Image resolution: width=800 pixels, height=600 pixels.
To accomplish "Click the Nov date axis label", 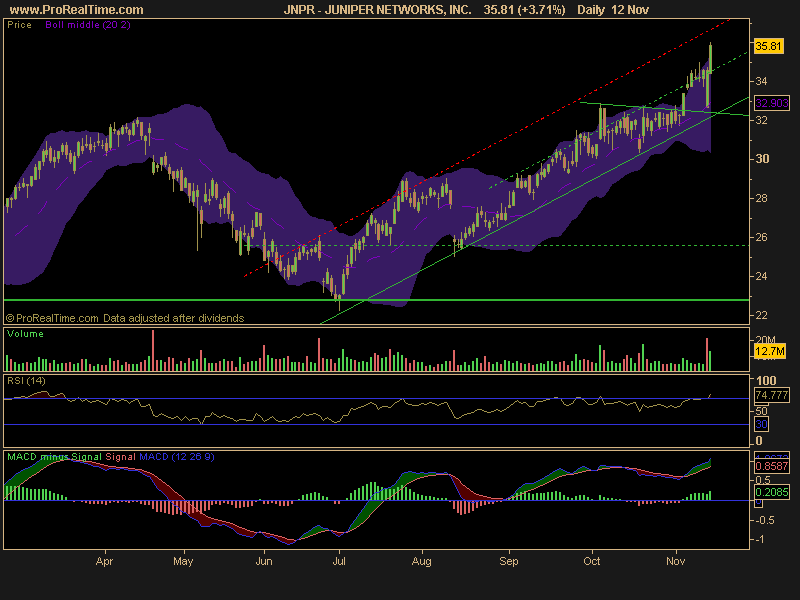I will 676,561.
